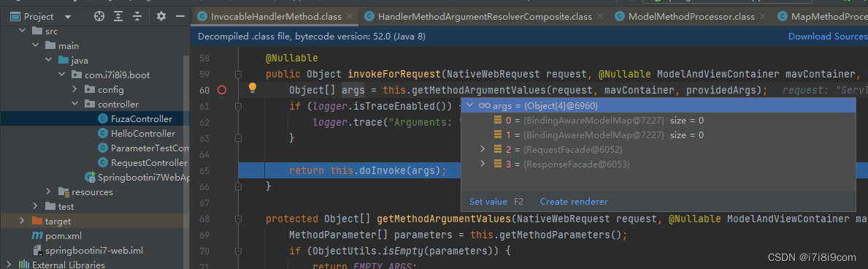Click FuzaController class icon in tree

tap(102, 118)
